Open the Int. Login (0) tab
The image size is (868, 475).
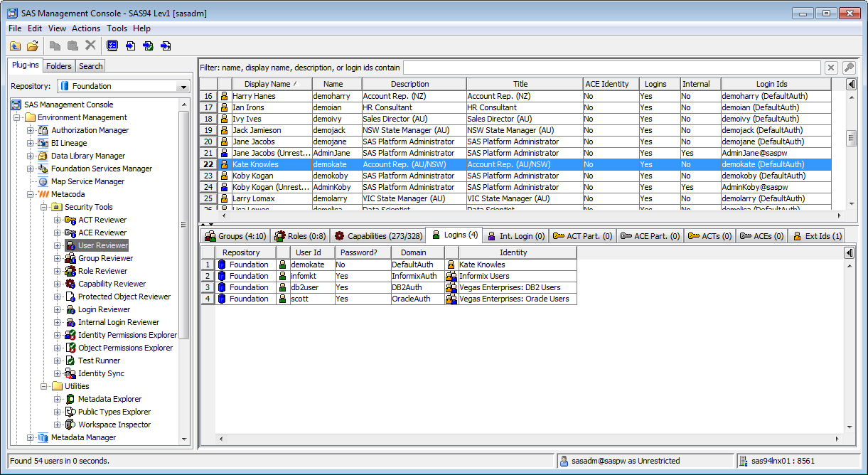(516, 235)
